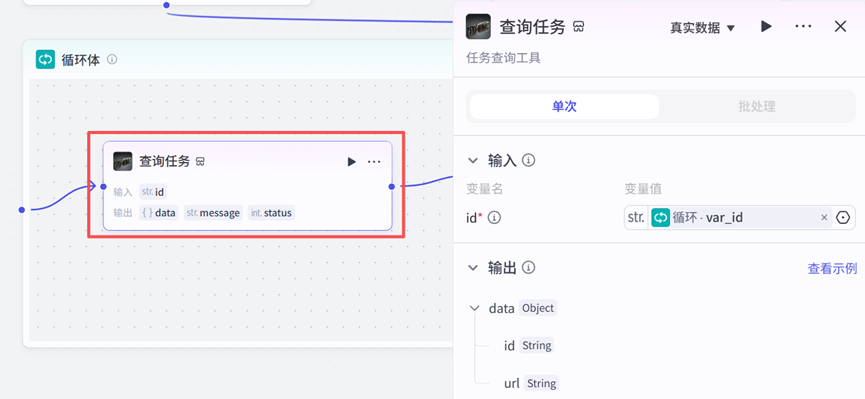Viewport: 865px width, 399px height.
Task: Click the 查询任务 plugin thumbnail in panel
Action: (x=478, y=26)
